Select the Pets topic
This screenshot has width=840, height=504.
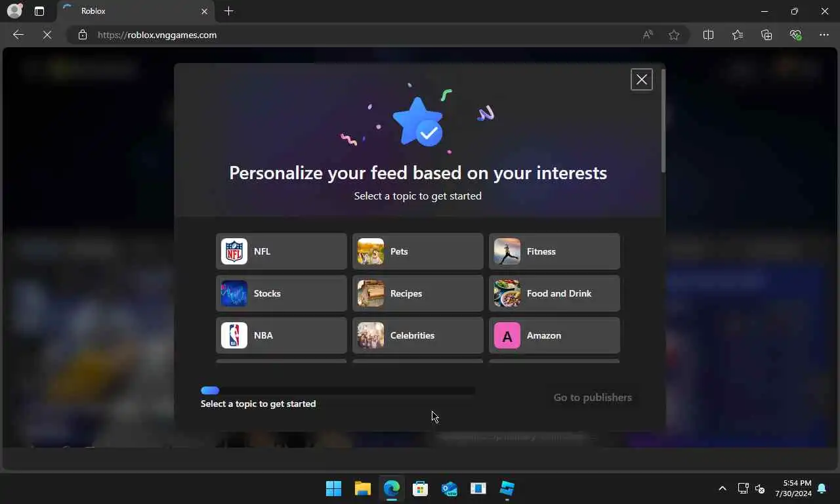tap(417, 251)
